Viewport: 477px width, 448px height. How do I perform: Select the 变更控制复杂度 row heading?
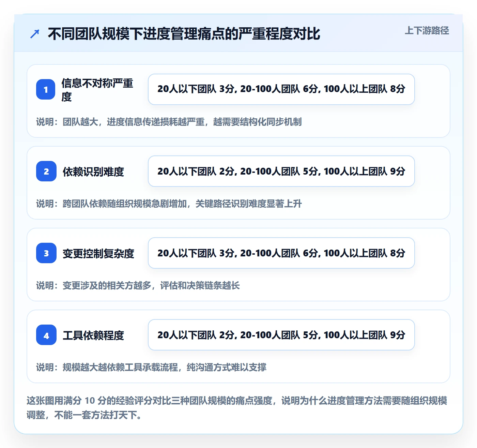click(98, 253)
